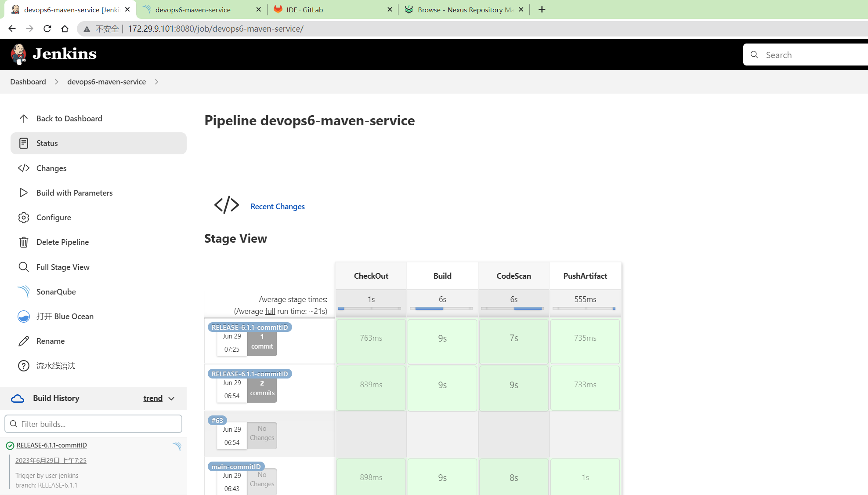Screen dimensions: 868x495
Task: Click the SonarQube badge icon in build history
Action: [177, 446]
